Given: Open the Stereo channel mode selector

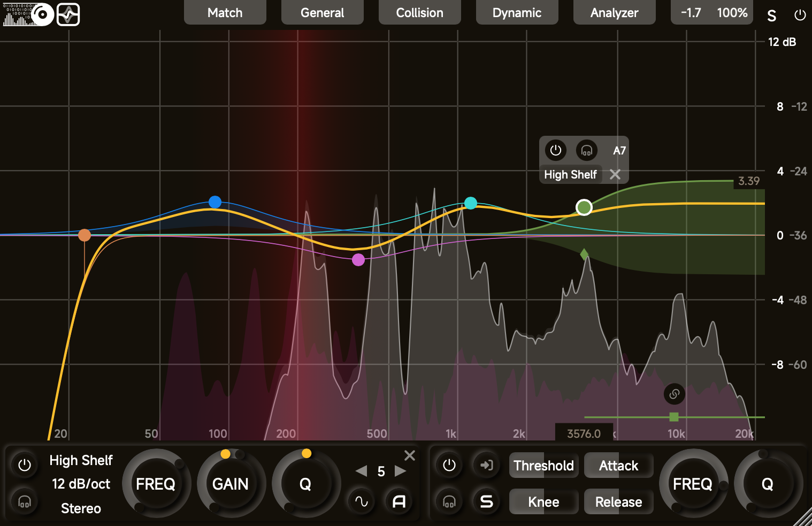Looking at the screenshot, I should click(81, 508).
